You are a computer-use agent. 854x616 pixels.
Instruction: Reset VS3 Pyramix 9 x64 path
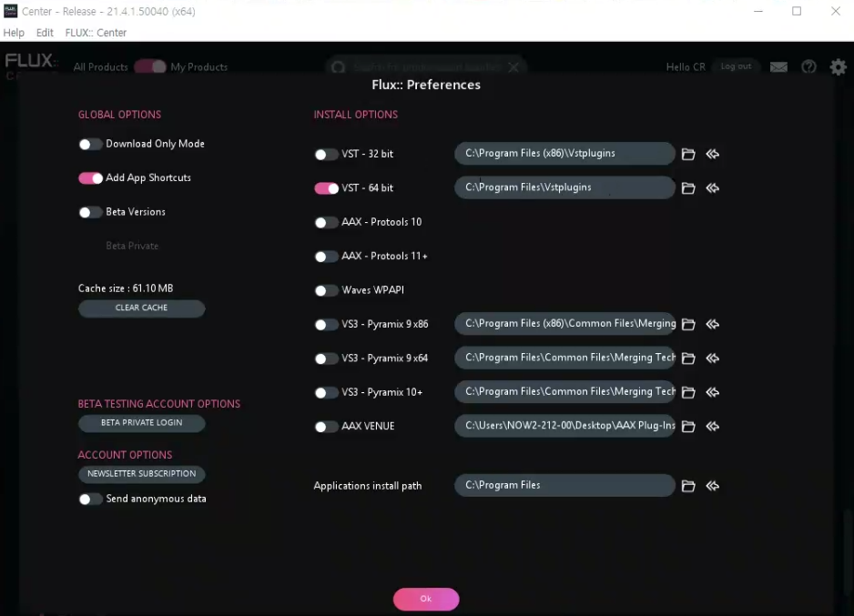(x=712, y=358)
